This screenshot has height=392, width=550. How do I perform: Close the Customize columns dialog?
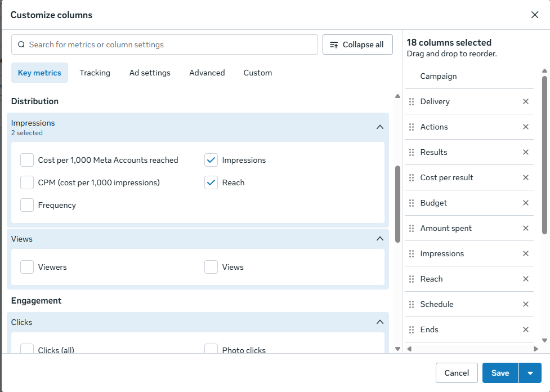coord(535,15)
